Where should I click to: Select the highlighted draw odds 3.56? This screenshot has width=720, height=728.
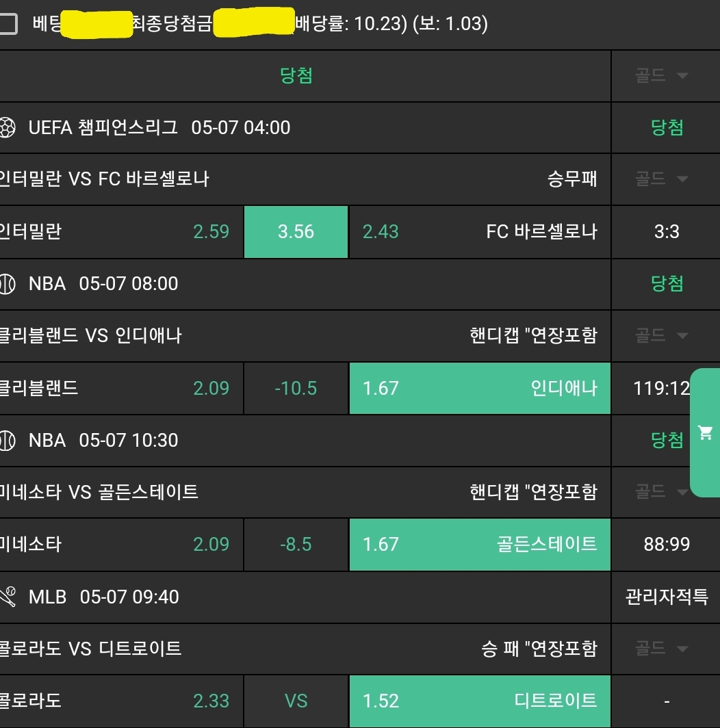point(296,232)
